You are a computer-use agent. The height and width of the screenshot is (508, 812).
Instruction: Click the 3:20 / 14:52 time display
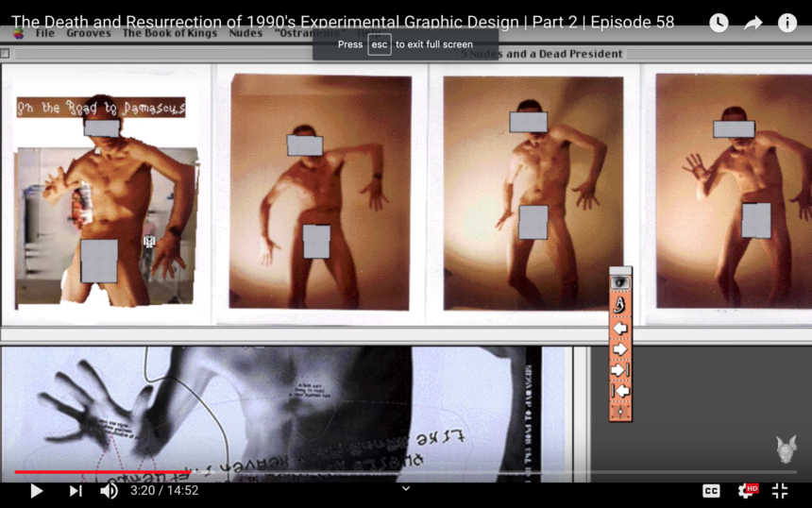tap(164, 490)
